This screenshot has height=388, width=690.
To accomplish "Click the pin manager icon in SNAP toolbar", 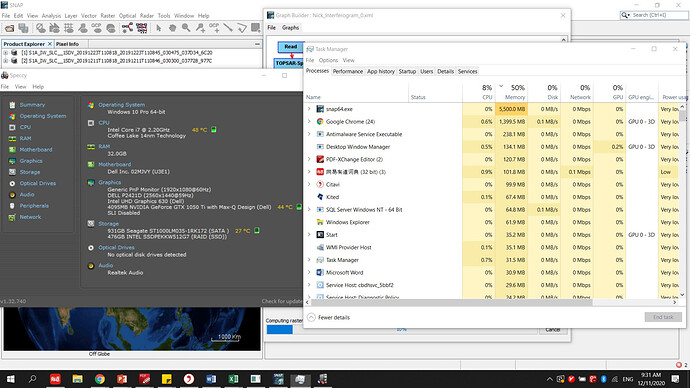I will pyautogui.click(x=83, y=28).
